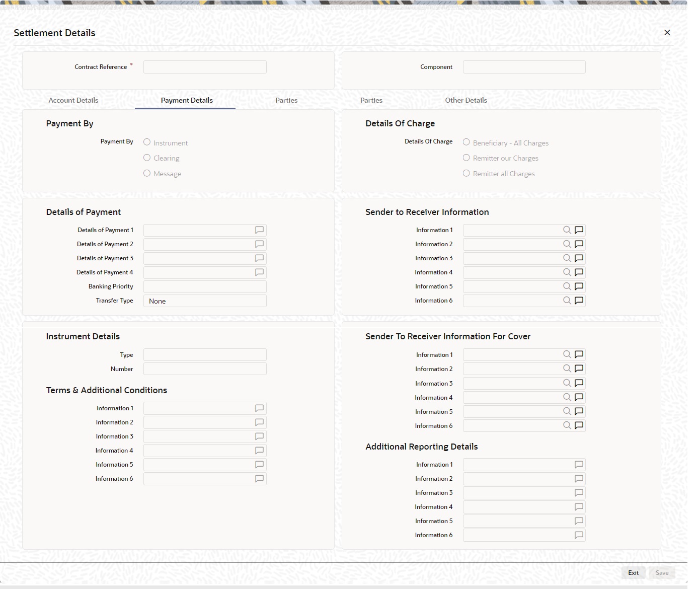
Task: Open popup for Additional Reporting Details Information 4
Action: point(579,507)
